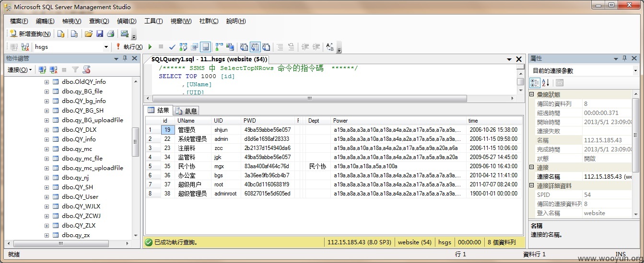Open the 工具(T) menu
This screenshot has height=263, width=644.
point(153,21)
